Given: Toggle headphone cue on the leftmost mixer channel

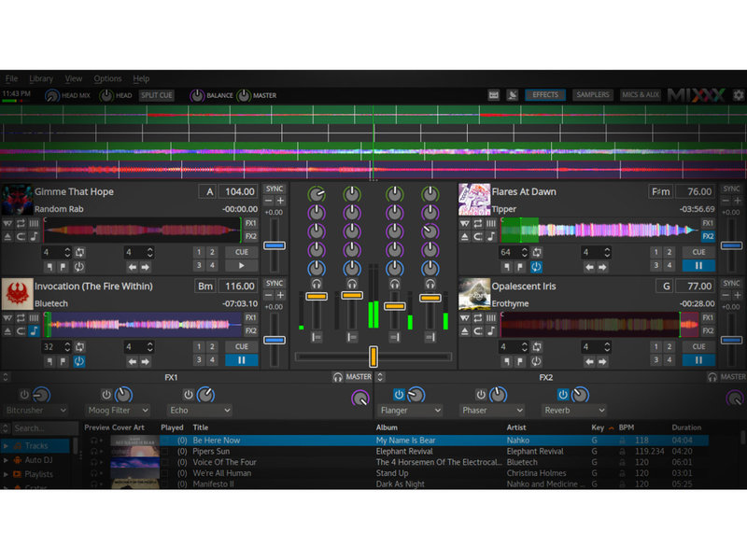Looking at the screenshot, I should (x=317, y=284).
